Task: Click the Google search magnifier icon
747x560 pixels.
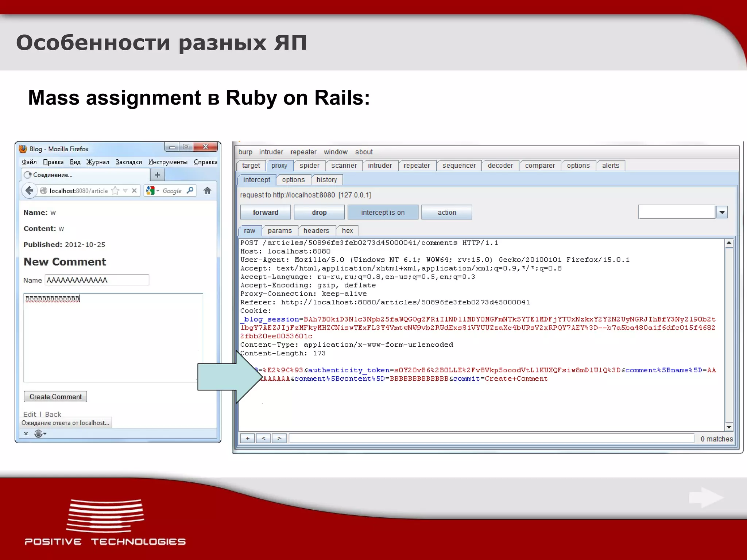Action: [190, 190]
